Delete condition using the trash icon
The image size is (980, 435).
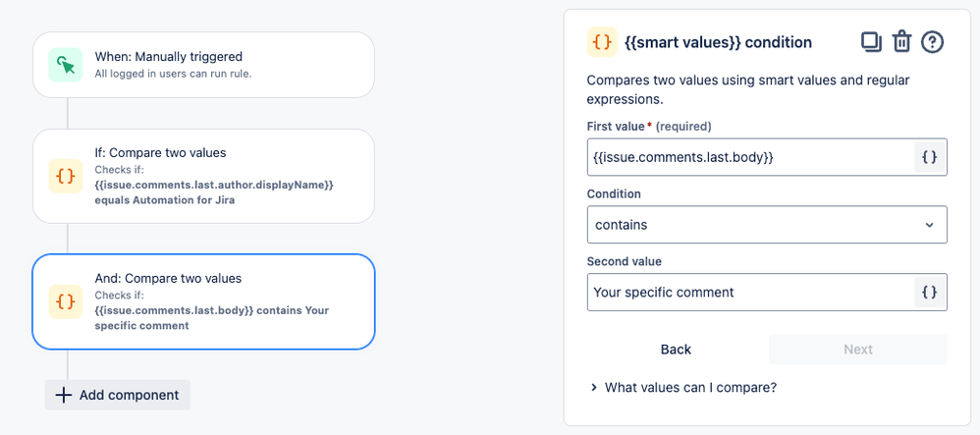901,42
